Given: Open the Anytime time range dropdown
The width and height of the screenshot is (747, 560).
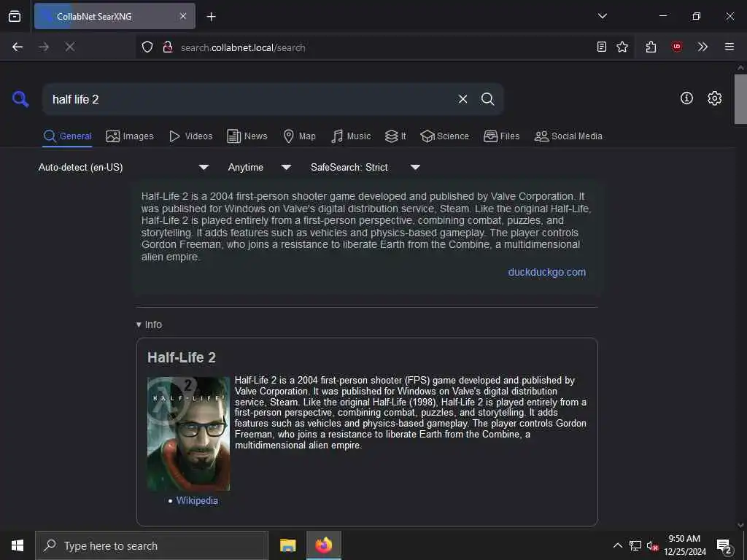Looking at the screenshot, I should tap(259, 168).
